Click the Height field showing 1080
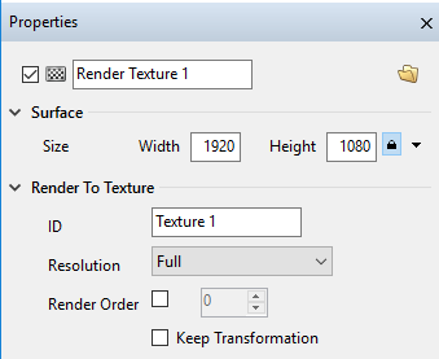 click(352, 147)
